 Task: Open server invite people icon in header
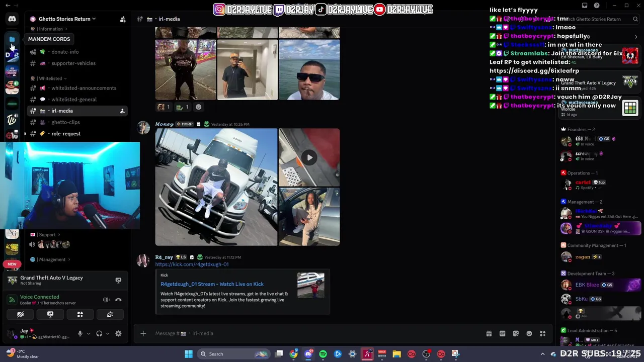point(122,19)
